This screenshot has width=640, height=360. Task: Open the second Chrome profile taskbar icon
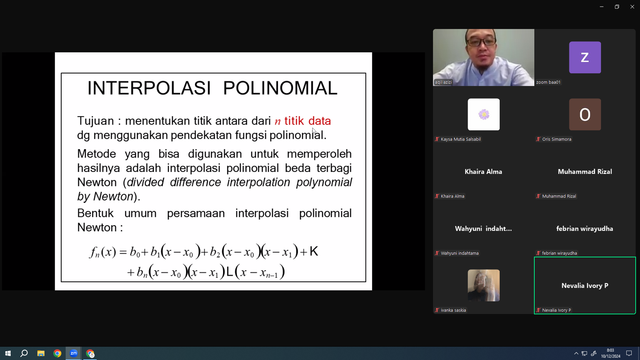(90, 353)
